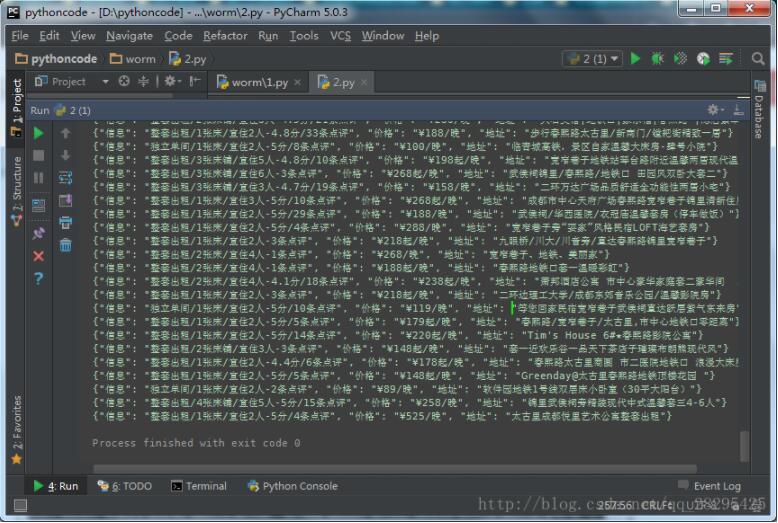Open the Terminal tool tab
The image size is (778, 523).
pos(198,486)
